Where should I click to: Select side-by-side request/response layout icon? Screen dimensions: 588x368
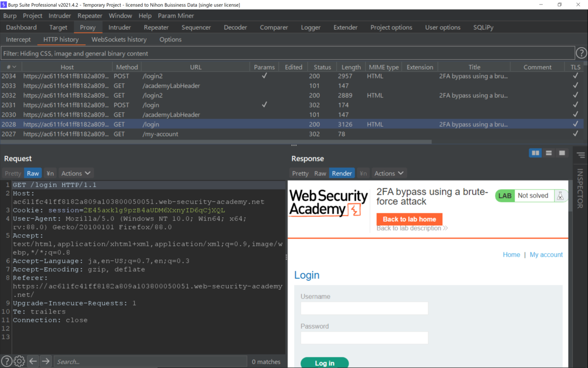tap(536, 153)
